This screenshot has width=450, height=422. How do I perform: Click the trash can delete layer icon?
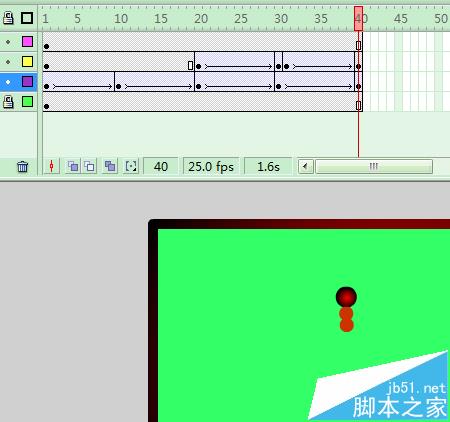pyautogui.click(x=22, y=166)
